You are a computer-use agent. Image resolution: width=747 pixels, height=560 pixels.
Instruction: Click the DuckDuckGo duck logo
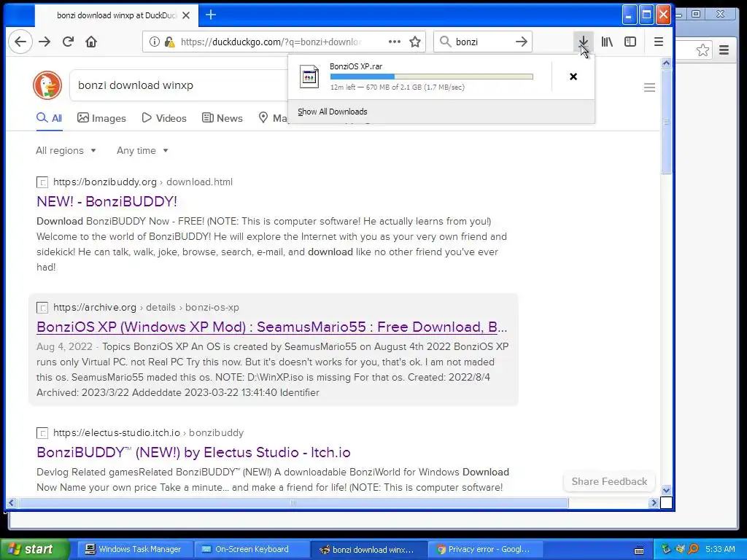47,85
